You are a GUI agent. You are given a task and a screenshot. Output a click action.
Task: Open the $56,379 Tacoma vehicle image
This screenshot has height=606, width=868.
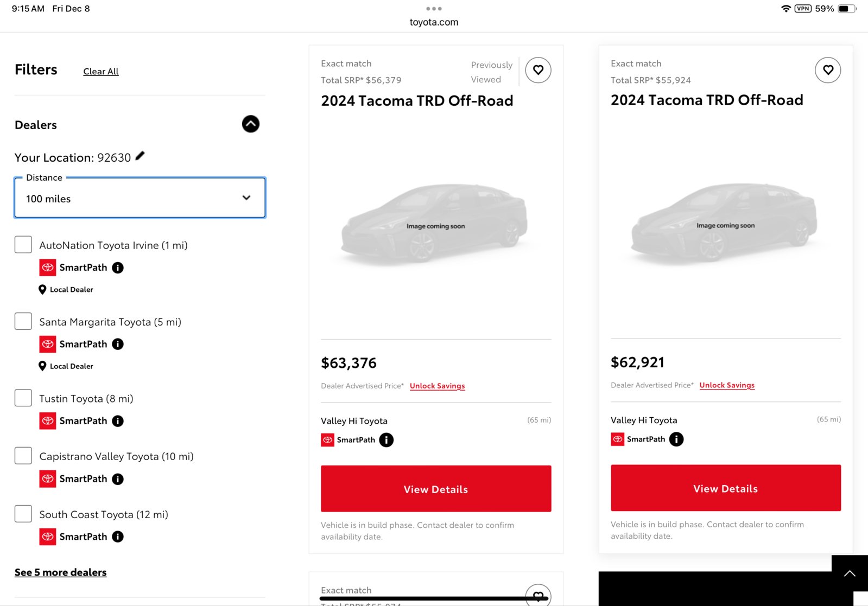tap(435, 225)
